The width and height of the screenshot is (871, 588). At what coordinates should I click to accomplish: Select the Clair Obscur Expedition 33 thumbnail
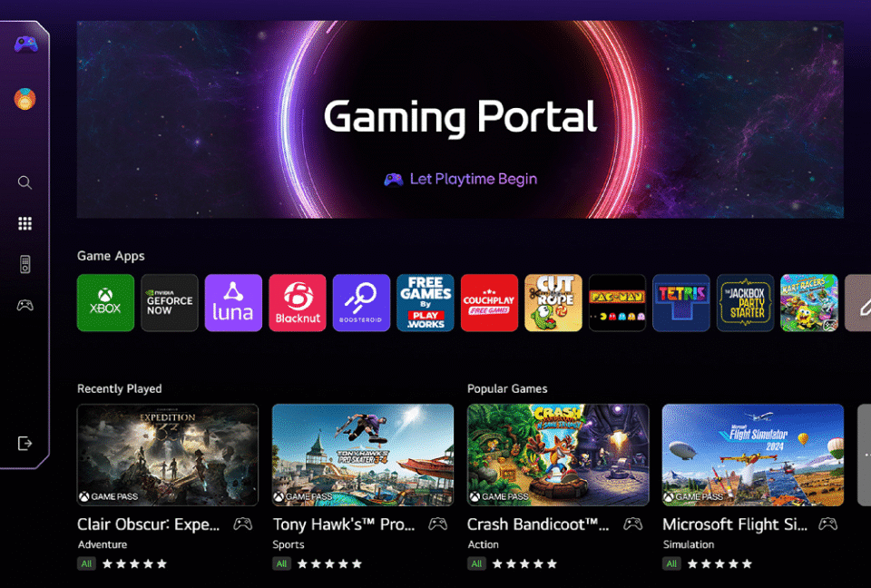point(168,455)
